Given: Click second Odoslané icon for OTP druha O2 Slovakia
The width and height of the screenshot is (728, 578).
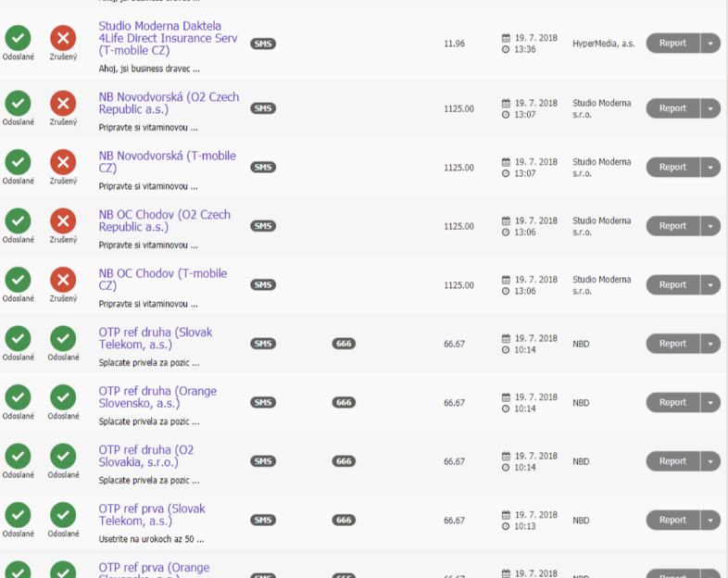Looking at the screenshot, I should tap(63, 456).
